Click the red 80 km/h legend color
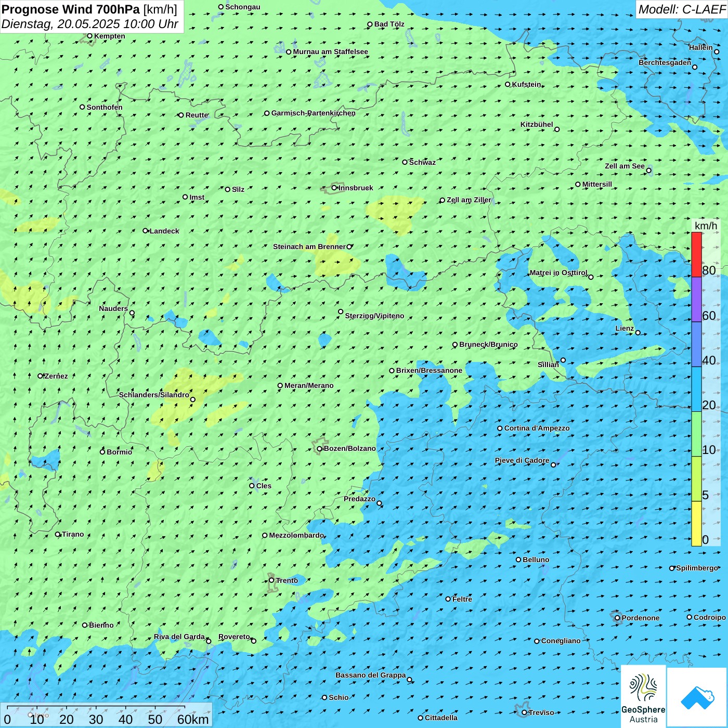 [696, 254]
